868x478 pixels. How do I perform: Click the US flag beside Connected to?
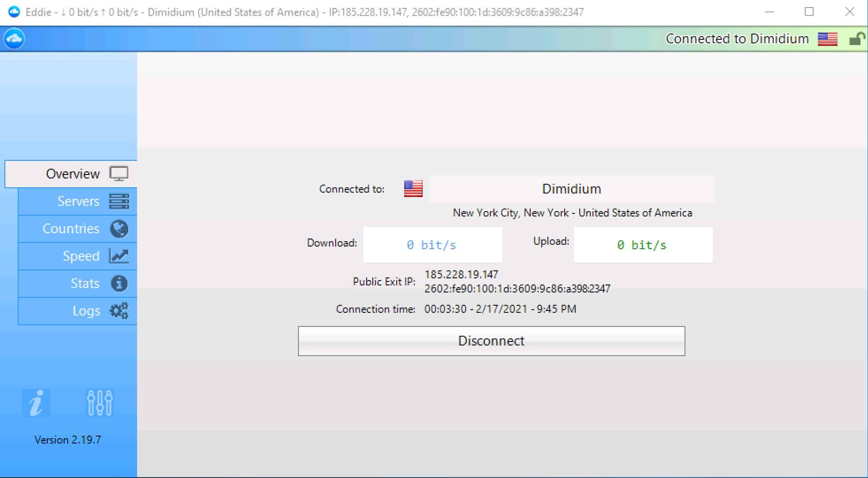point(413,189)
